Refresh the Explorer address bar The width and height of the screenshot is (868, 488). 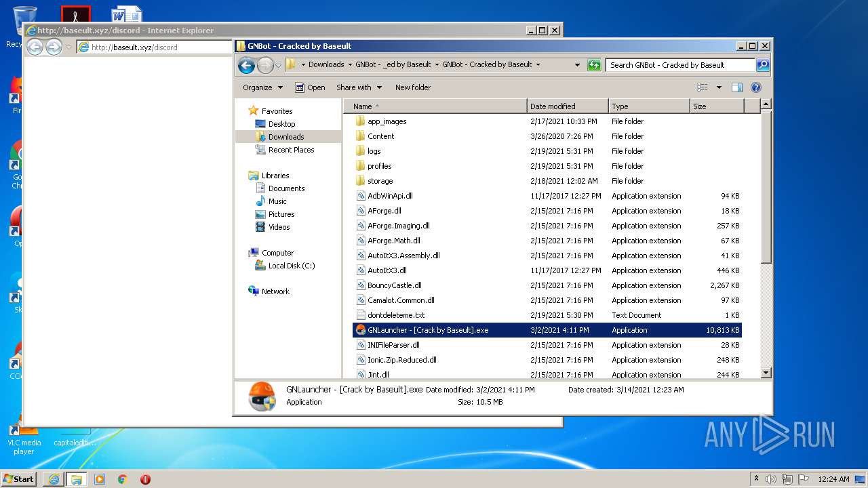pyautogui.click(x=594, y=65)
